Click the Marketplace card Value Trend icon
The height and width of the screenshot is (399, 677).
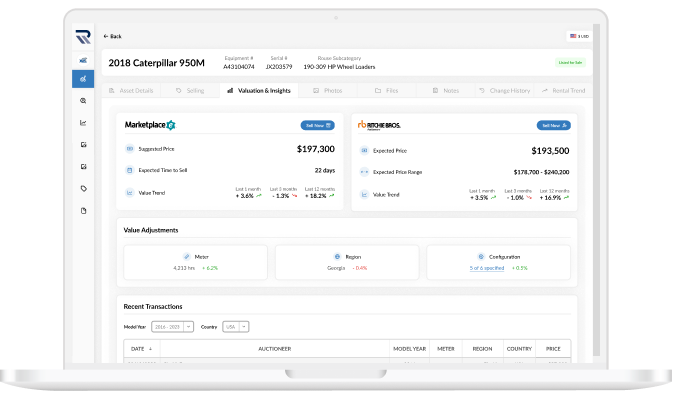(x=130, y=193)
